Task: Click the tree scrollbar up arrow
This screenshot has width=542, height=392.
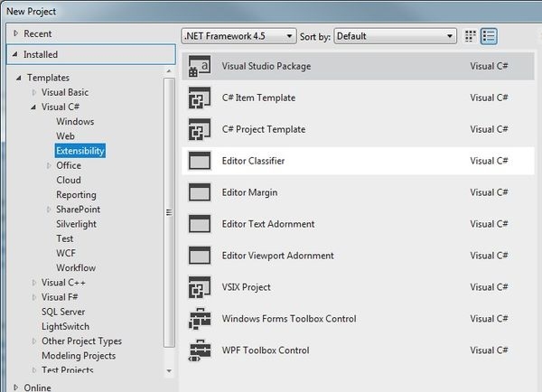Action: tap(169, 70)
